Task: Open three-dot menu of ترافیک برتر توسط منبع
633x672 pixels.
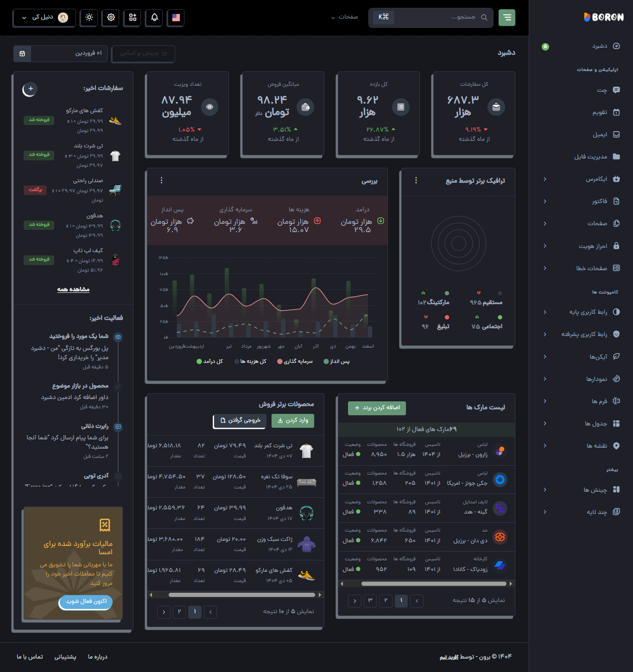Action: point(416,180)
